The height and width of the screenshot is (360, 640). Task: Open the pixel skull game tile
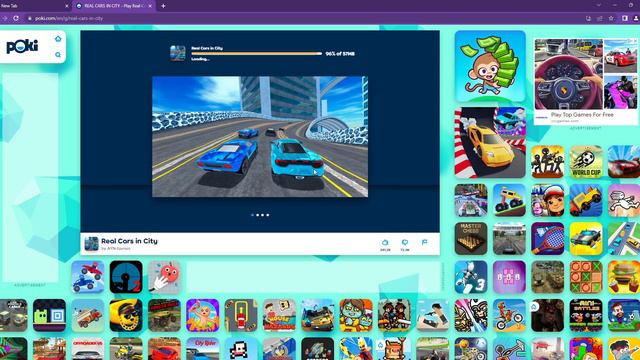coord(241,349)
